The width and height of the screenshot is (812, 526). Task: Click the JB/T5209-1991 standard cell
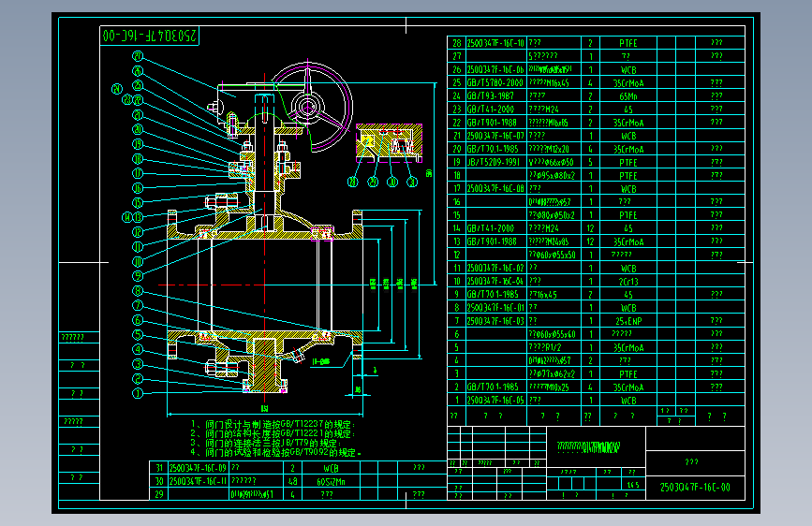496,163
